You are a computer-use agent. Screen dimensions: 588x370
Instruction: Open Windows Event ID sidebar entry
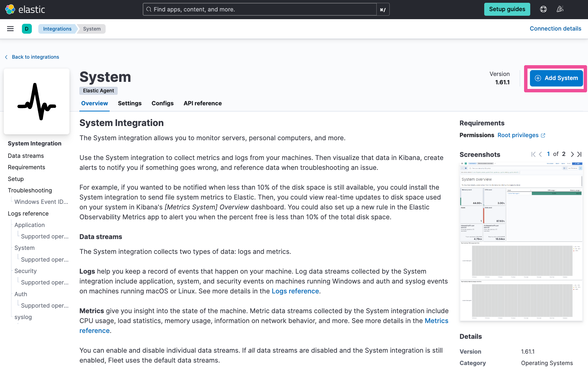[41, 202]
